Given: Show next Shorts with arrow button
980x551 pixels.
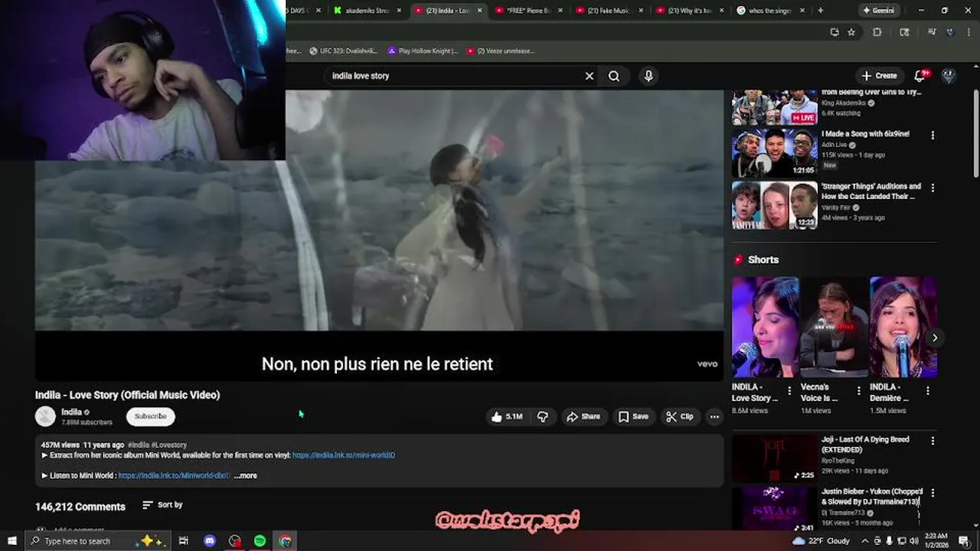Looking at the screenshot, I should 935,337.
